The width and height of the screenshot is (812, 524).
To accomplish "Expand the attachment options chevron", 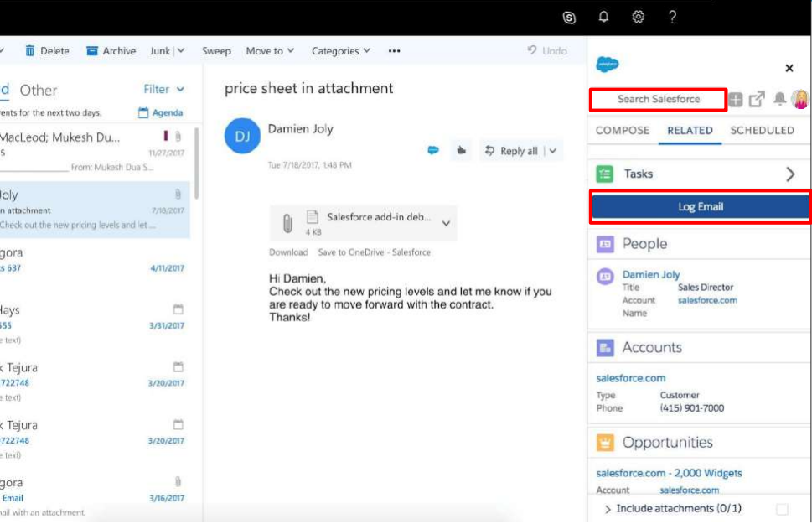I will pyautogui.click(x=446, y=223).
